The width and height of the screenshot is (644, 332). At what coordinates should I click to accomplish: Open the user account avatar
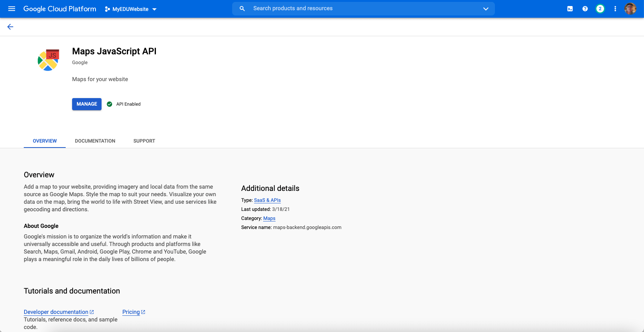click(630, 9)
